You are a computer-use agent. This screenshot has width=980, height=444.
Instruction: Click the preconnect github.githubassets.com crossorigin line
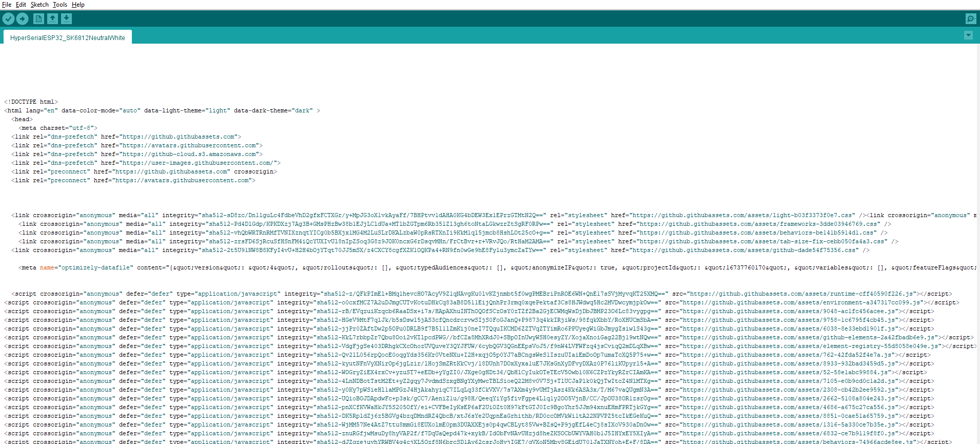(x=144, y=172)
